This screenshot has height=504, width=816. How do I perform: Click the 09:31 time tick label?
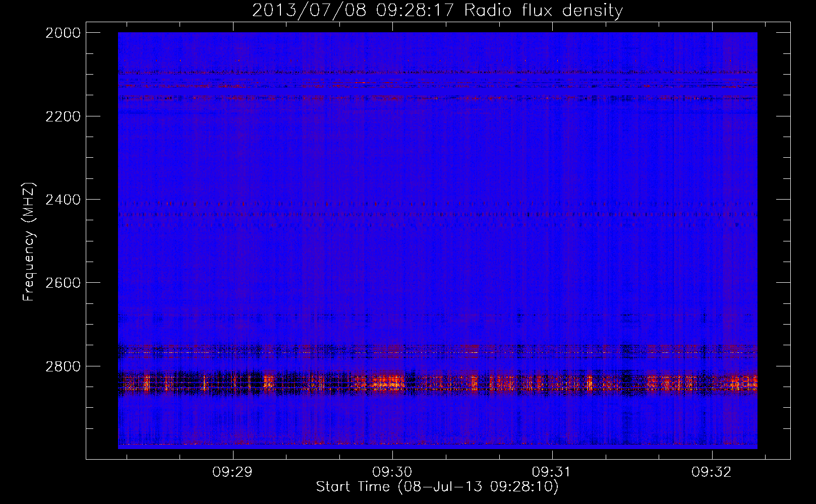(552, 472)
